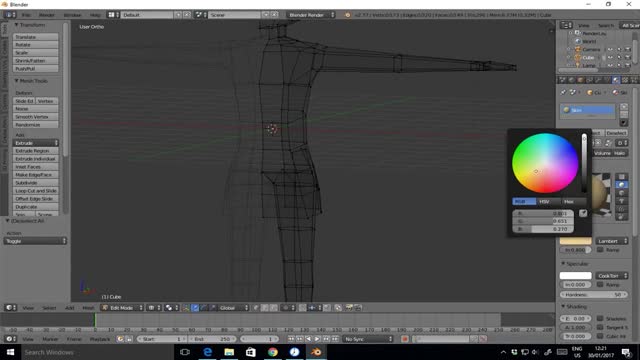Click the red record auto-keyframe button
Viewport: 640px width, 360px height.
coord(405,339)
